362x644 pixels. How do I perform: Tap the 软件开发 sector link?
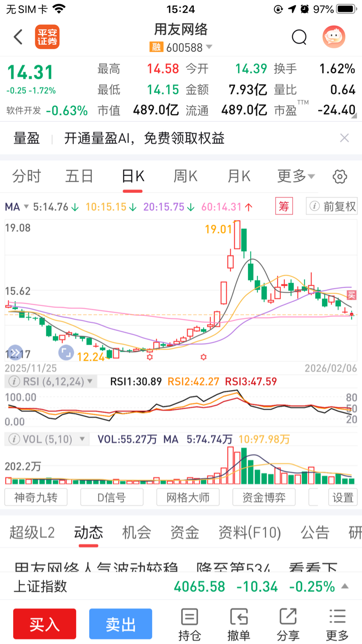(24, 110)
